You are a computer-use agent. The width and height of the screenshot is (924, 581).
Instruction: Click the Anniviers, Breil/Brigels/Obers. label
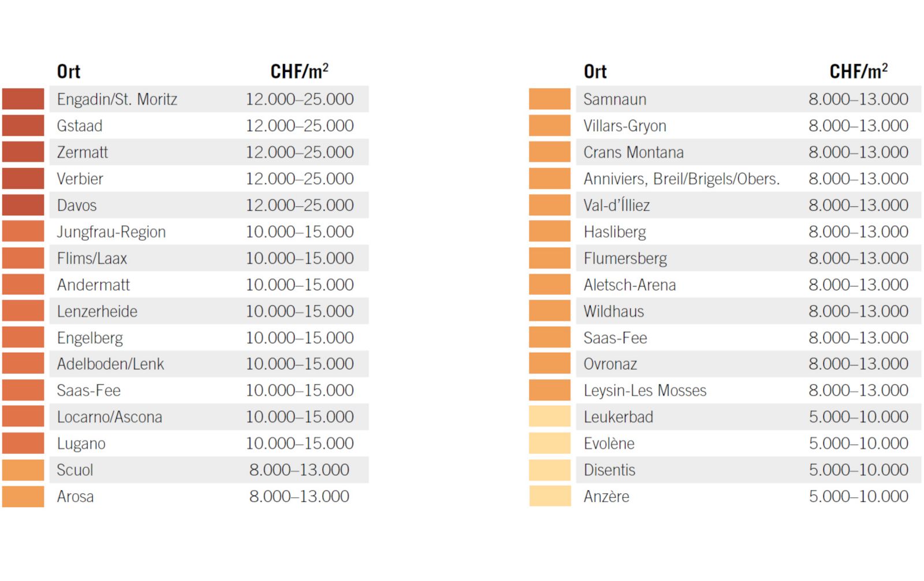(681, 179)
